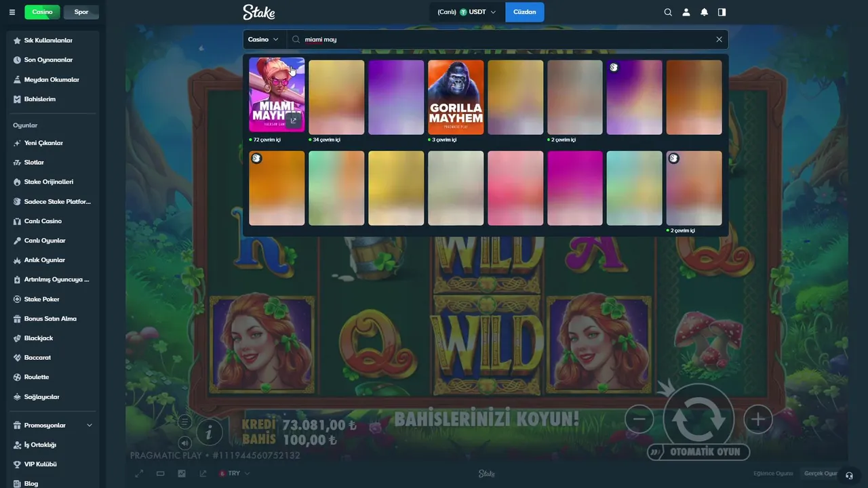Open the TRY game currency dropdown
Viewport: 868px width, 488px height.
tap(235, 474)
